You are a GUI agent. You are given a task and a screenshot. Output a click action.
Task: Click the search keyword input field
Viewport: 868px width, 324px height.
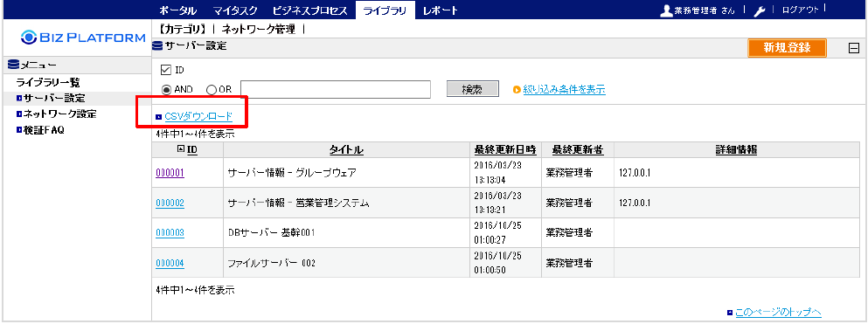336,89
